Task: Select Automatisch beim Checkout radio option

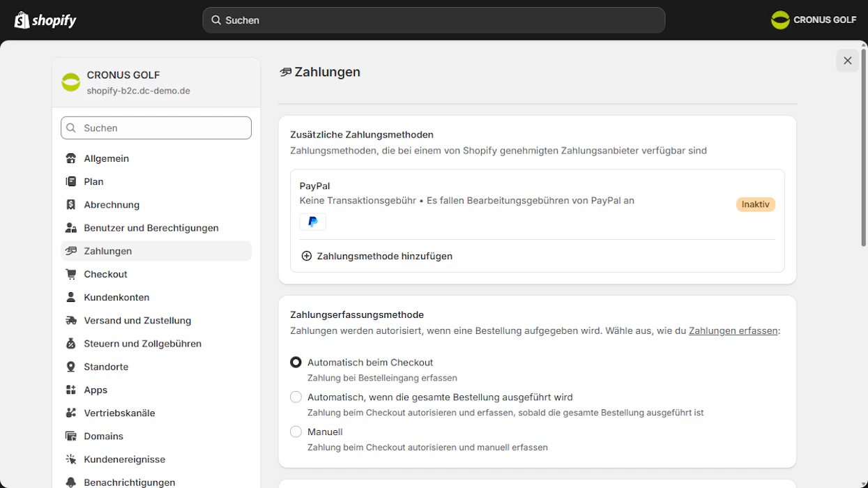Action: [296, 363]
